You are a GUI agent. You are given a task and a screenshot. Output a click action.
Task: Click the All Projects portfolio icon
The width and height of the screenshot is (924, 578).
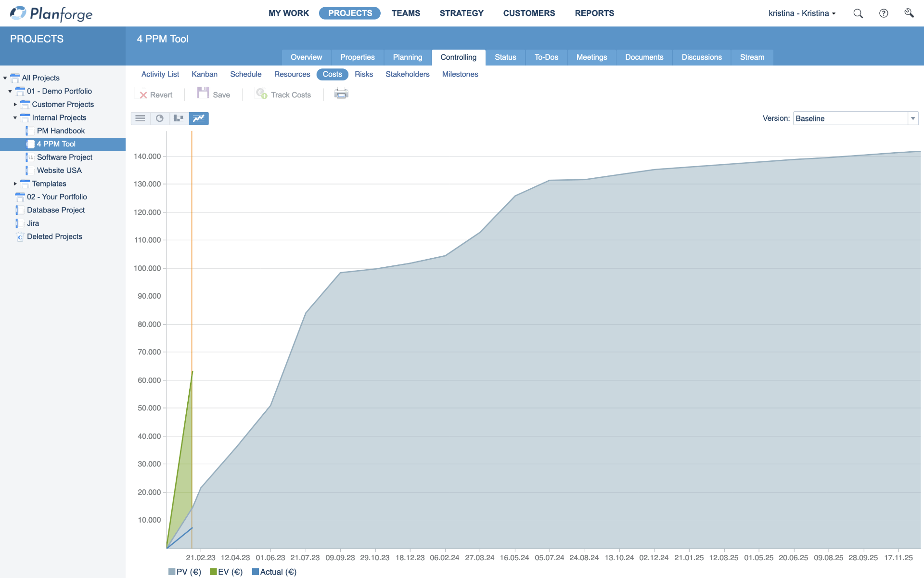(15, 78)
